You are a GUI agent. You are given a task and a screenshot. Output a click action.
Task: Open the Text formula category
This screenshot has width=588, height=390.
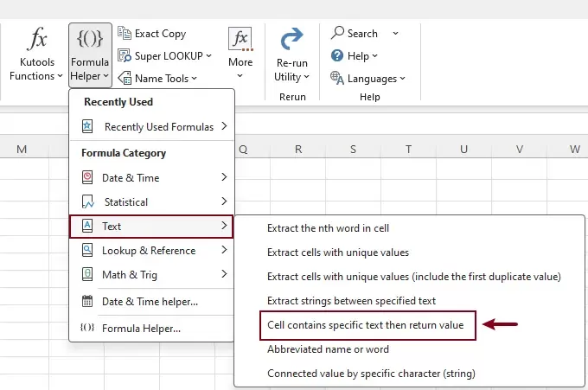151,226
